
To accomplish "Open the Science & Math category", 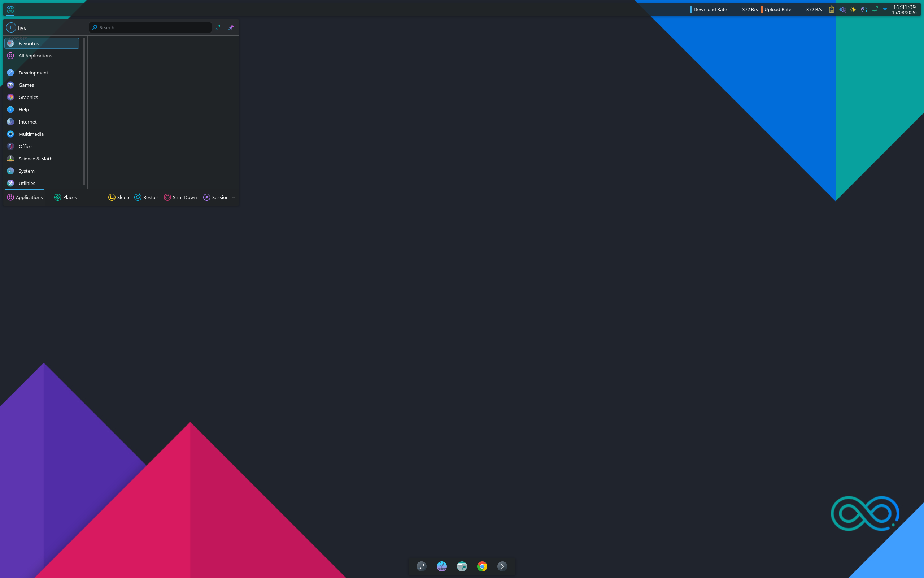I will click(42, 159).
